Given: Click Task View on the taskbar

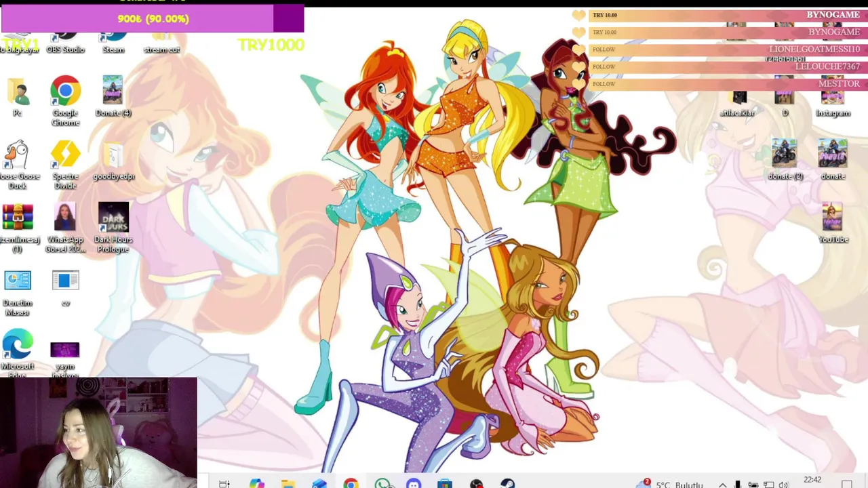Looking at the screenshot, I should (224, 483).
